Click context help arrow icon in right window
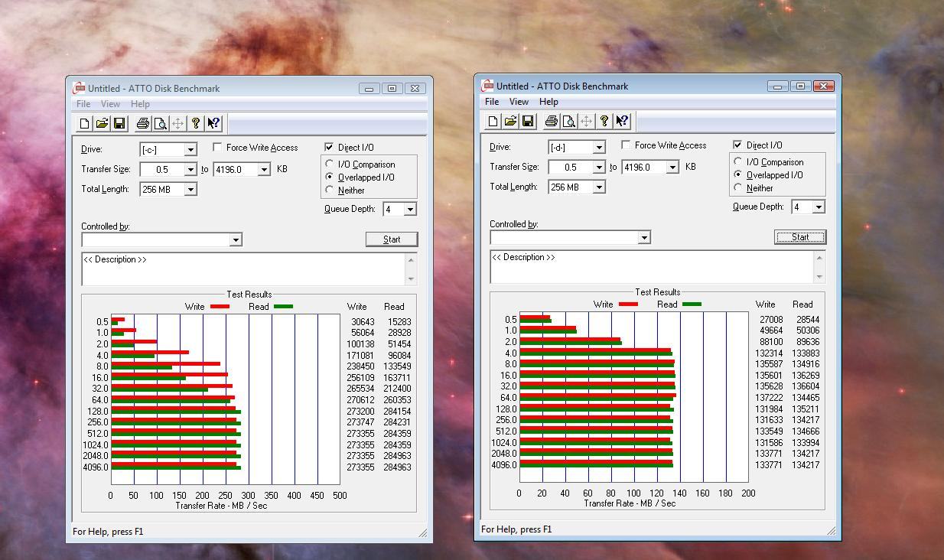944x560 pixels. 622,121
